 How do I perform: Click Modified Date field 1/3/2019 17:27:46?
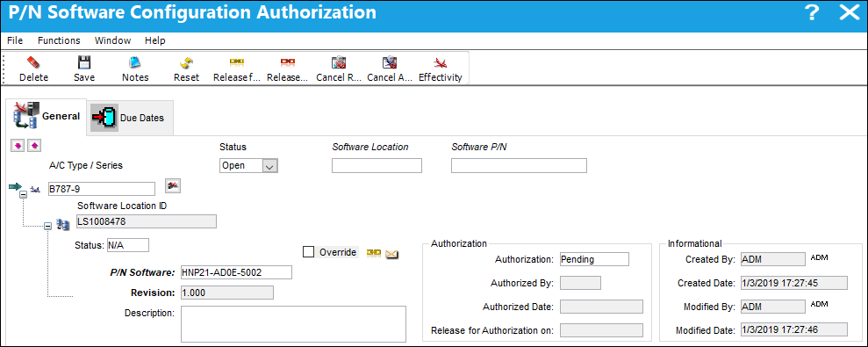[x=793, y=329]
